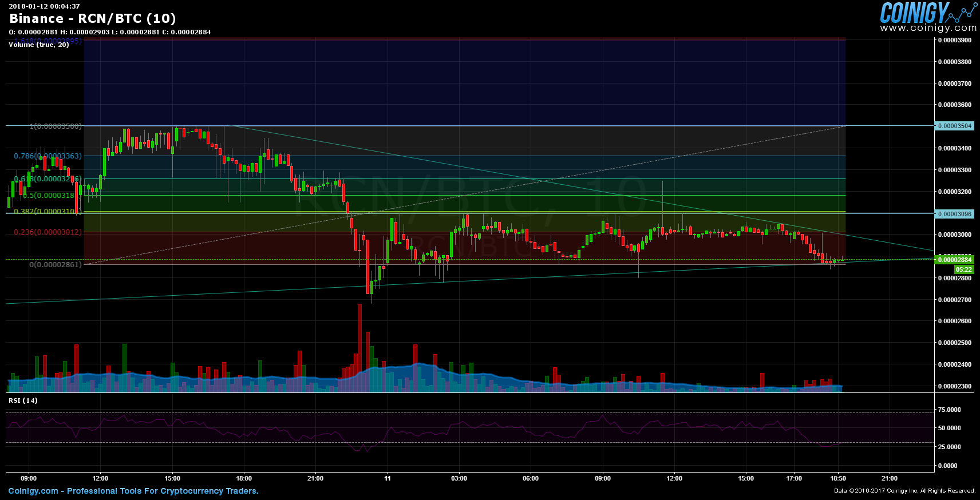Viewport: 980px width, 500px height.
Task: Click the 05:22 candle countdown tag
Action: point(963,269)
